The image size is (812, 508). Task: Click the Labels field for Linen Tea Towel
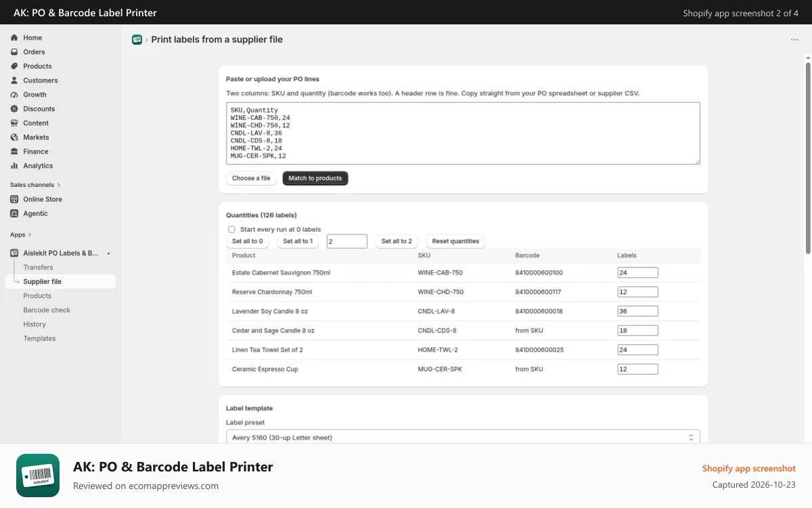pos(637,350)
